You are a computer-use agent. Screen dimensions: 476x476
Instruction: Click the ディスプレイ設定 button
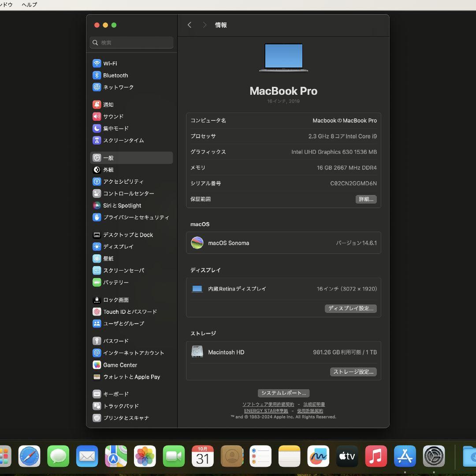pyautogui.click(x=351, y=308)
